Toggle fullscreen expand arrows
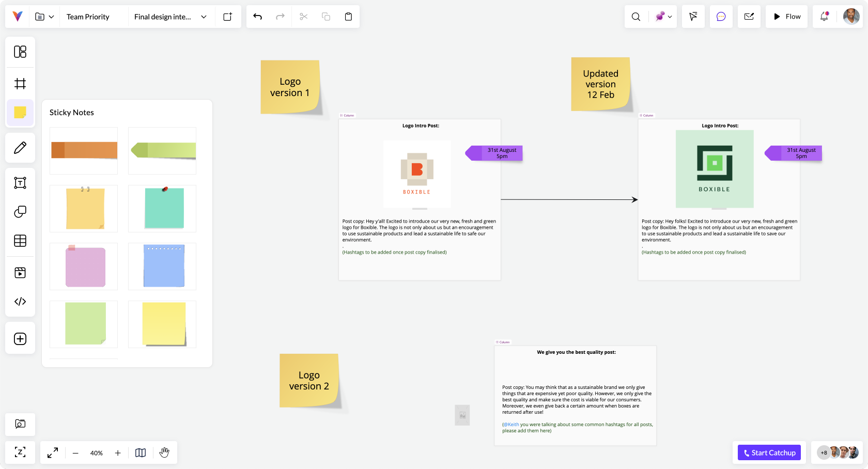868x469 pixels. pyautogui.click(x=53, y=453)
